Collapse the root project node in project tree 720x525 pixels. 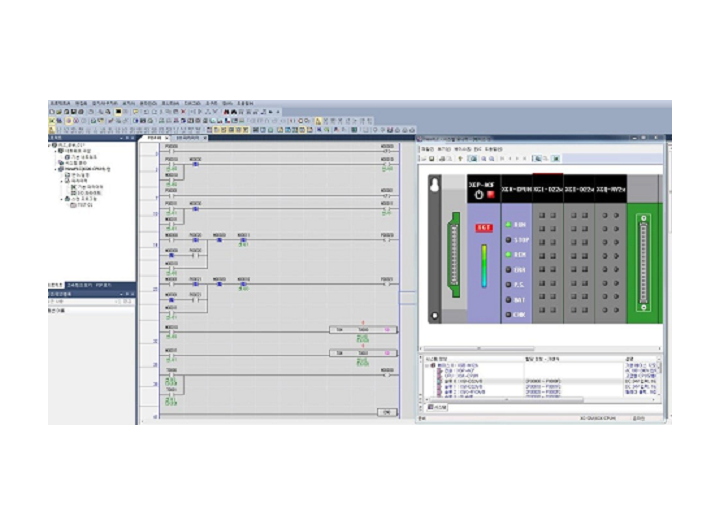pos(51,145)
